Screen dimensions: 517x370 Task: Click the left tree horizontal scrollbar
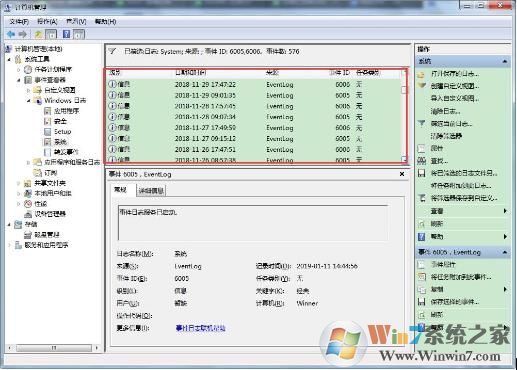point(53,348)
